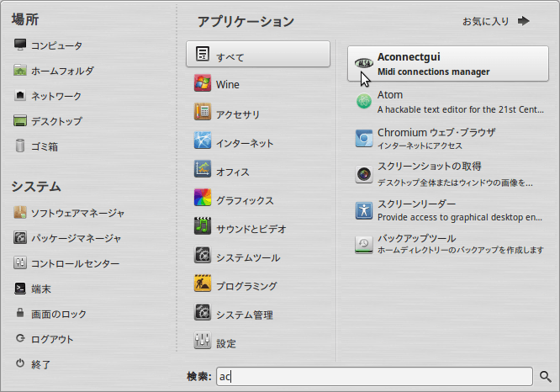Click the Internet category icon

click(x=203, y=140)
